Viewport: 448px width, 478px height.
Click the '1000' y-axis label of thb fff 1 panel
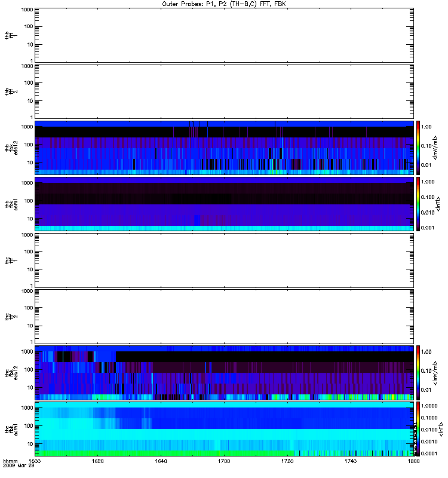tap(27, 10)
